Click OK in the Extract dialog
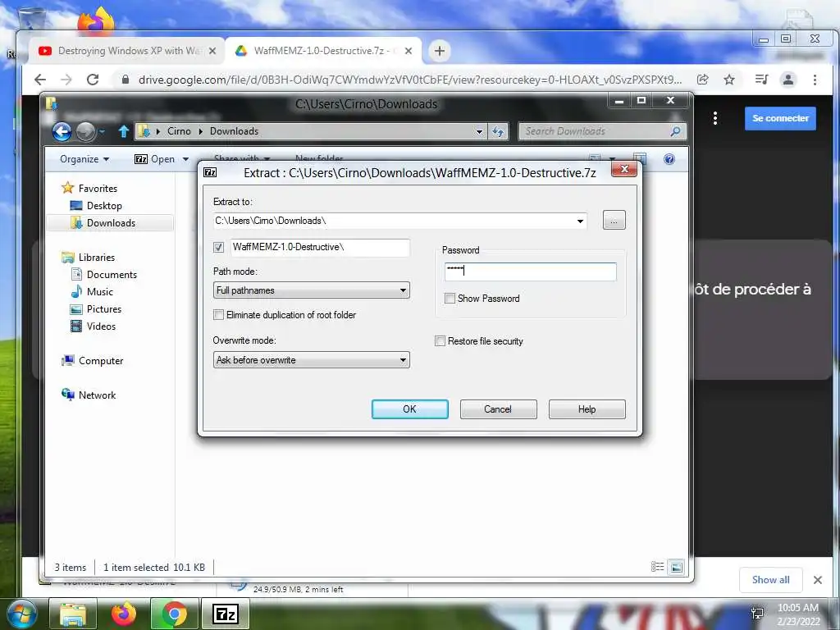 pyautogui.click(x=410, y=409)
